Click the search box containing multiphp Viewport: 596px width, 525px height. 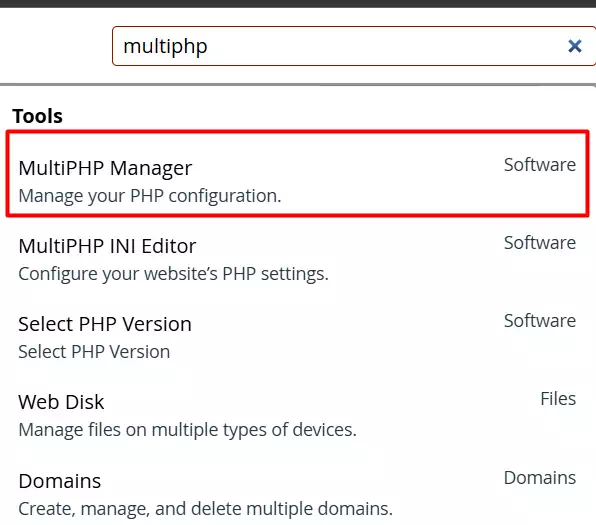(353, 46)
